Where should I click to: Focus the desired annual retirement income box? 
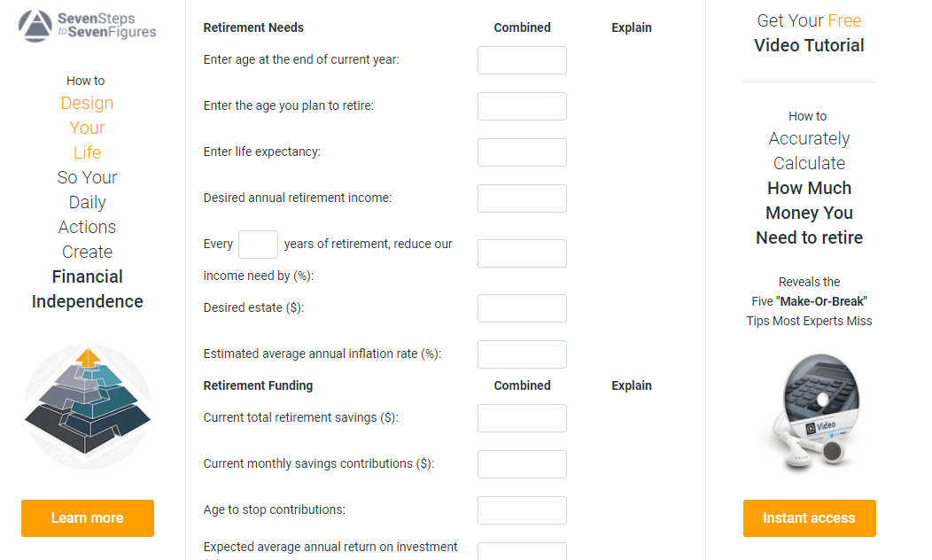point(522,198)
